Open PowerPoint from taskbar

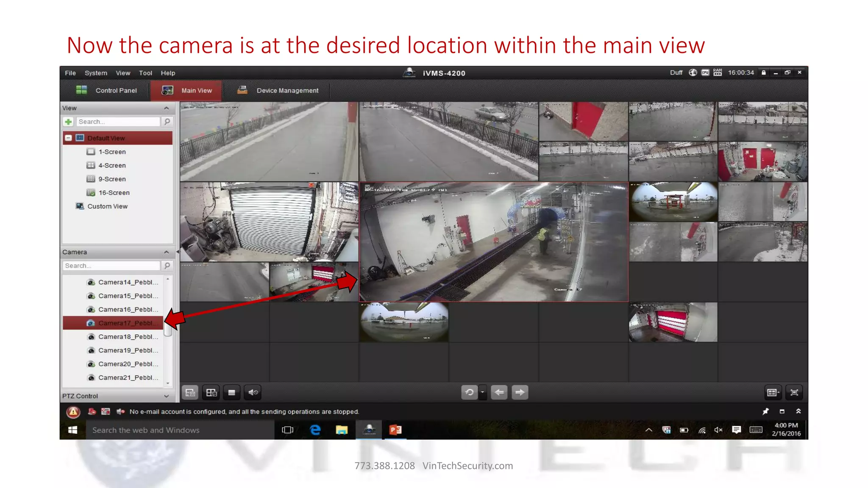tap(395, 430)
